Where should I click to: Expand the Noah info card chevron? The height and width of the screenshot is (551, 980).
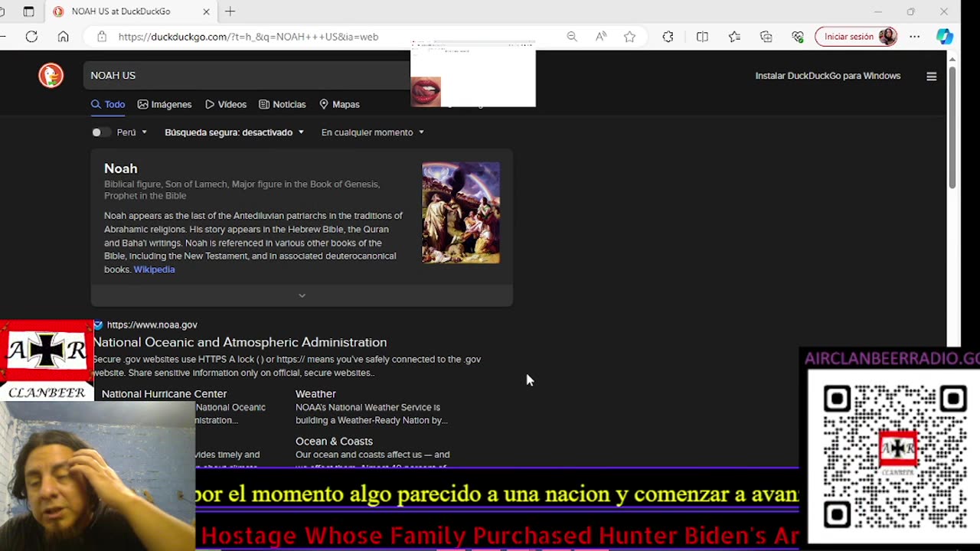pyautogui.click(x=302, y=295)
